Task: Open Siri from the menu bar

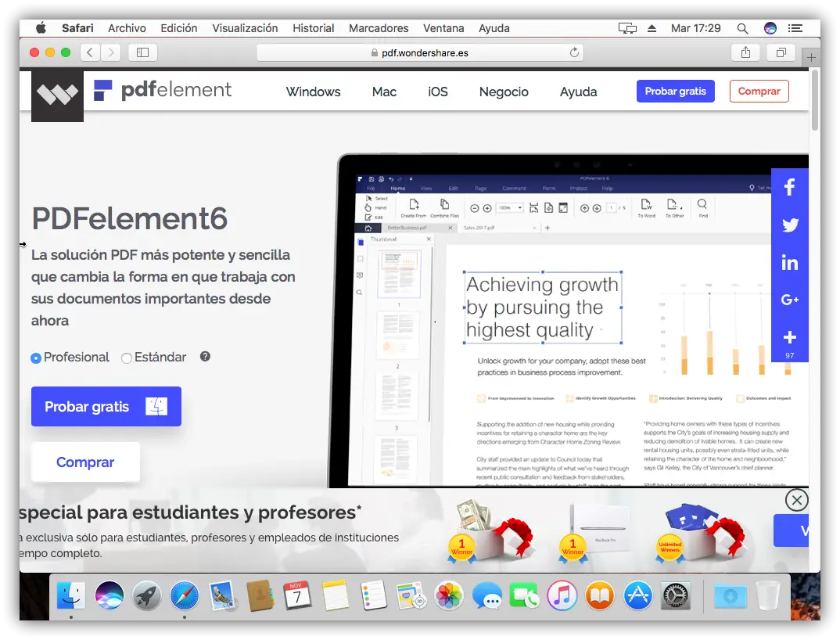Action: coord(770,28)
